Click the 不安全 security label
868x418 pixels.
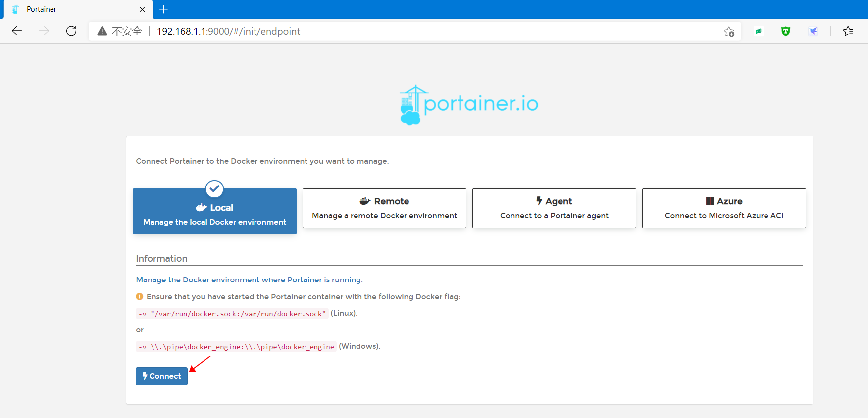pyautogui.click(x=127, y=31)
